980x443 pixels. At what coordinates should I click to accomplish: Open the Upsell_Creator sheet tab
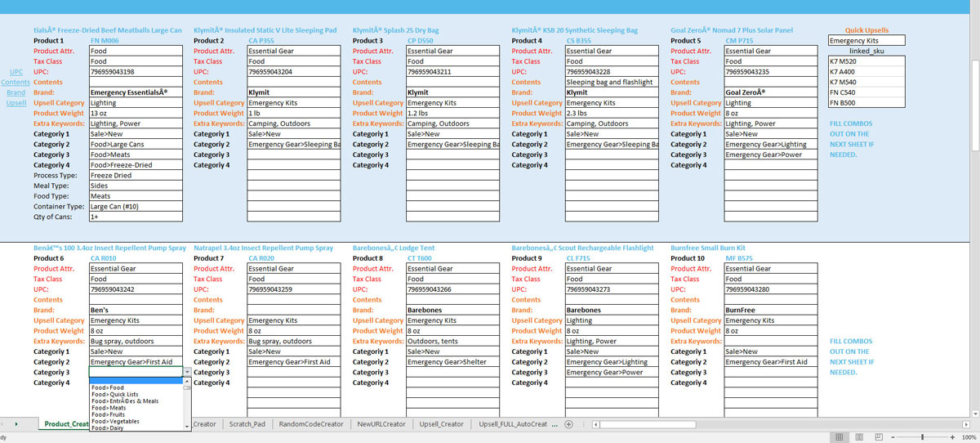pos(442,424)
